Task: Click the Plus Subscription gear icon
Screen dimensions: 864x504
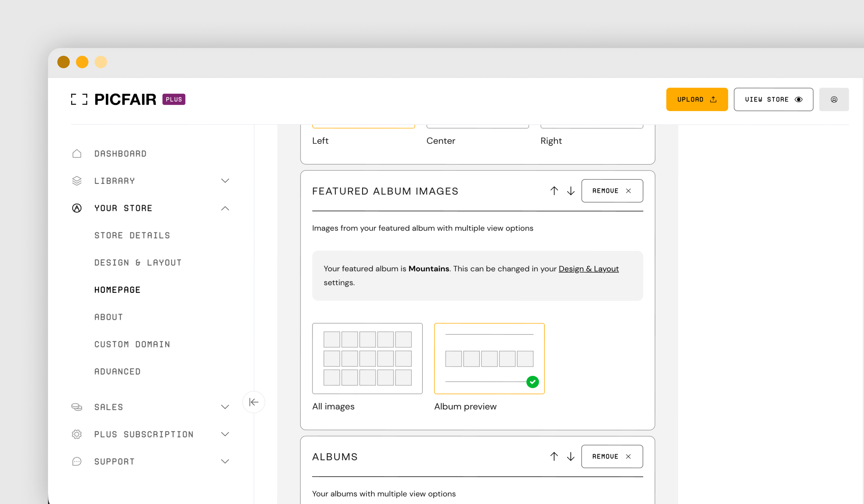Action: coord(77,434)
